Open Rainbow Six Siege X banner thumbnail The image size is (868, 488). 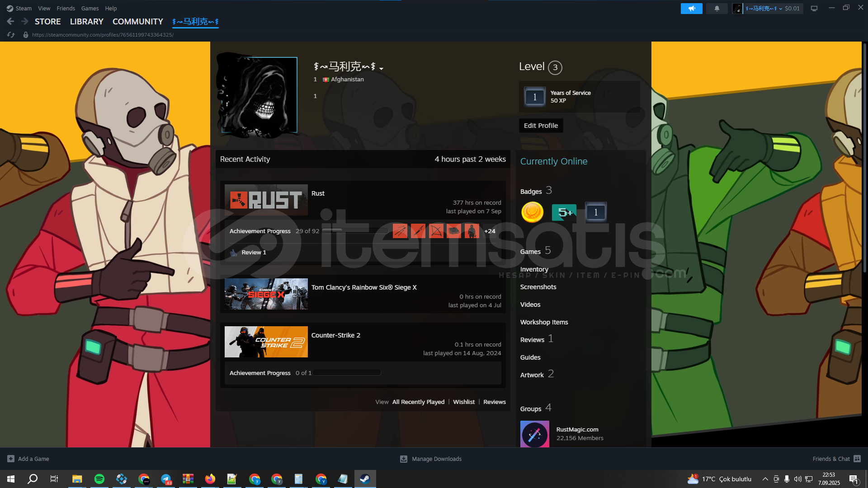pyautogui.click(x=266, y=294)
